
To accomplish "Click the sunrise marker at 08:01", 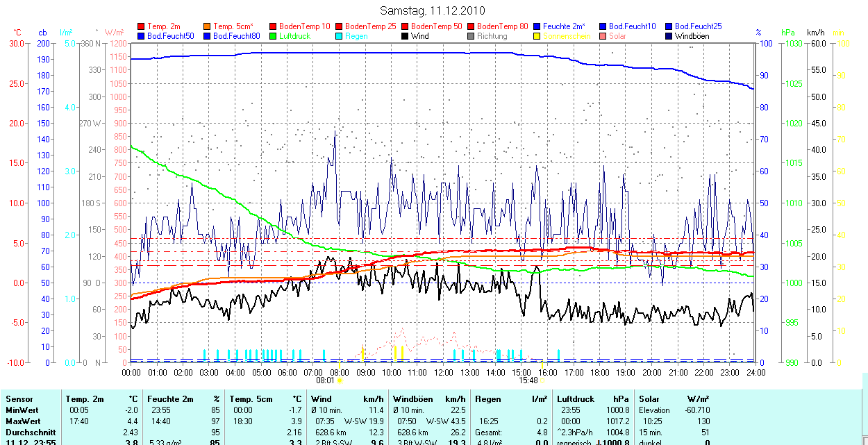I will [x=339, y=364].
